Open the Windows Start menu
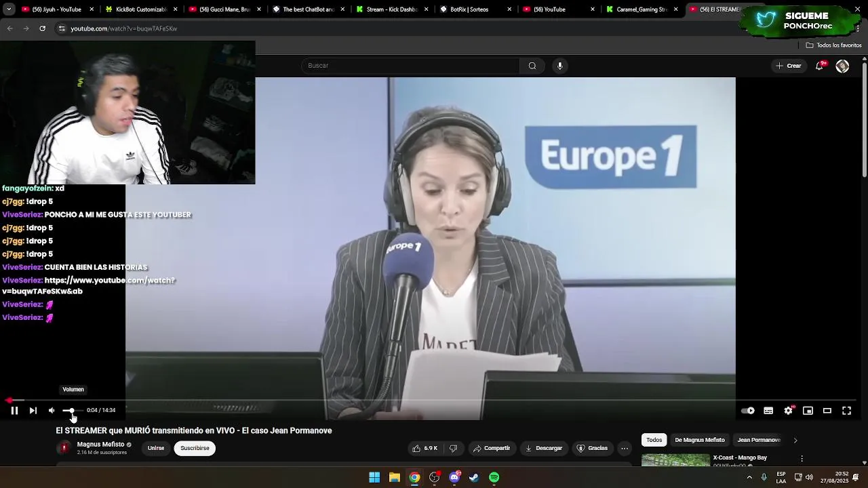Screen dimensions: 868x488 (374, 477)
